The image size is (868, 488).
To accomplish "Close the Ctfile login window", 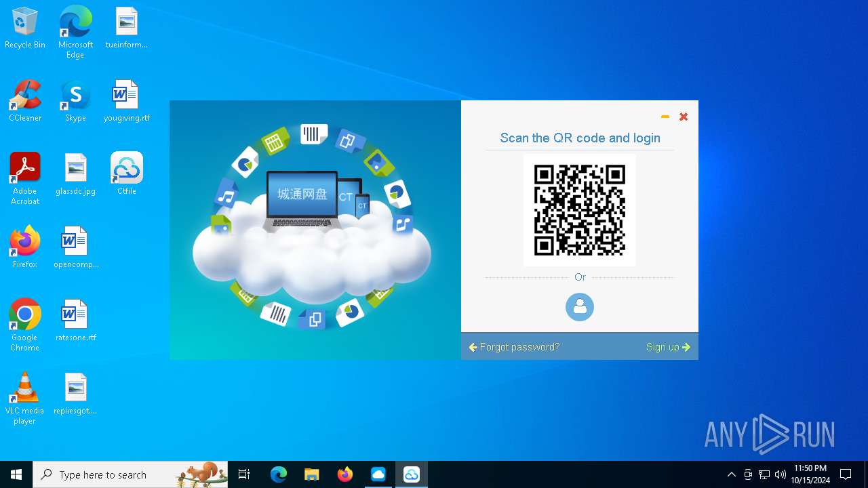I will click(684, 117).
